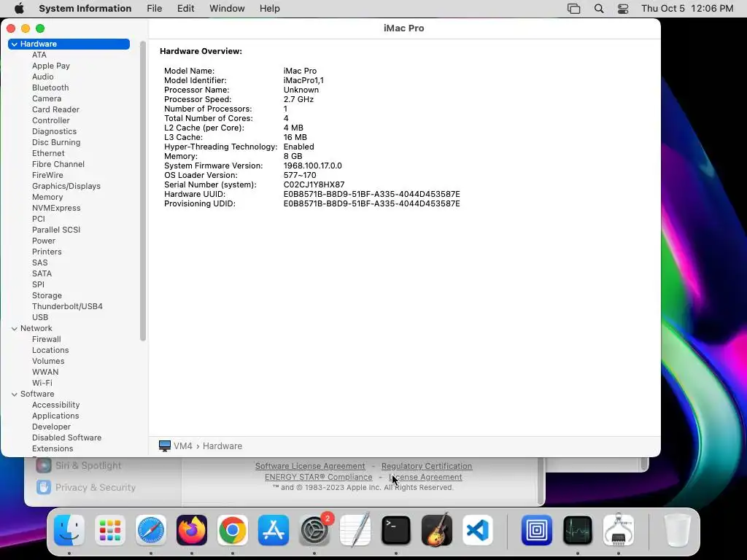Open the Edit menu
This screenshot has width=747, height=560.
click(x=185, y=9)
